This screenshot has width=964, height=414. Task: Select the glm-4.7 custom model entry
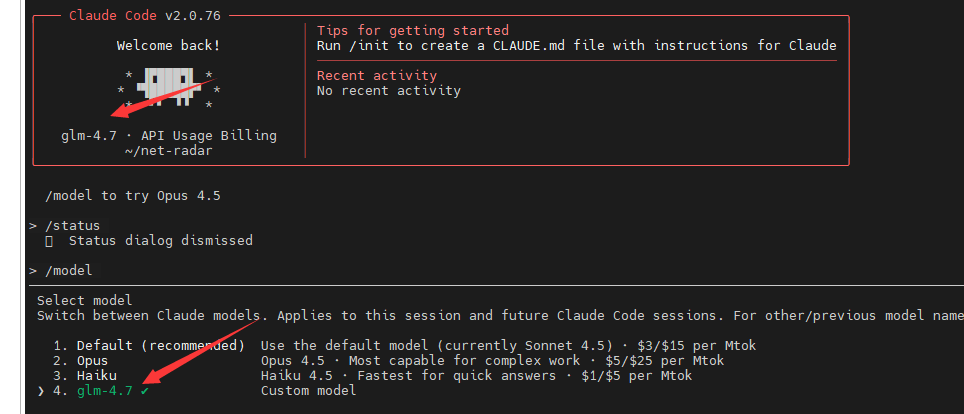(104, 390)
